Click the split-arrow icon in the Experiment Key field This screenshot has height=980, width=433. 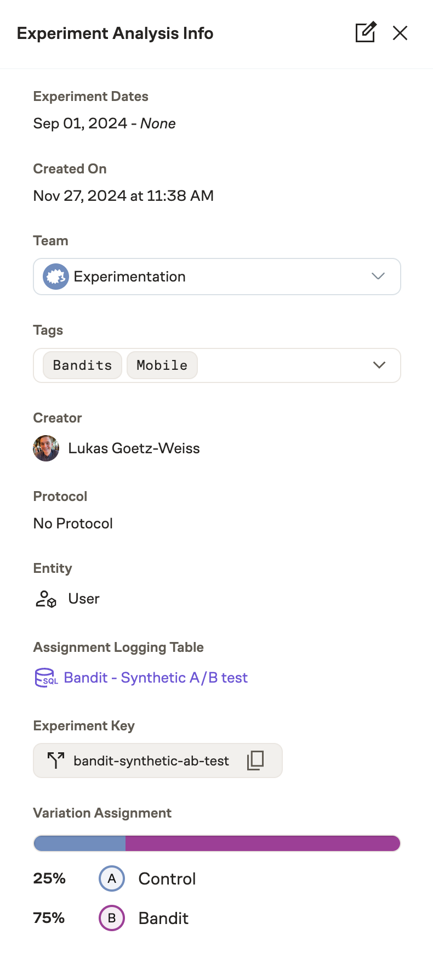pos(55,761)
